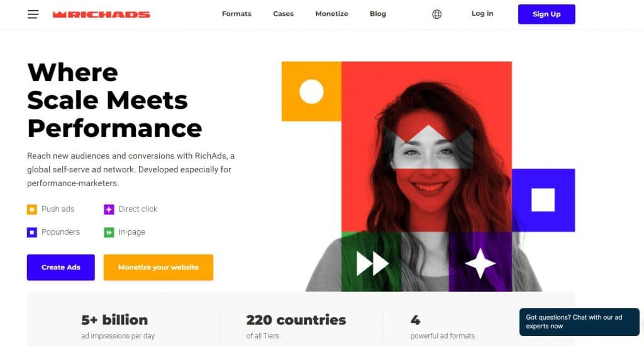Click the white fast-forward arrows on green tile
644x346 pixels.
(x=372, y=264)
